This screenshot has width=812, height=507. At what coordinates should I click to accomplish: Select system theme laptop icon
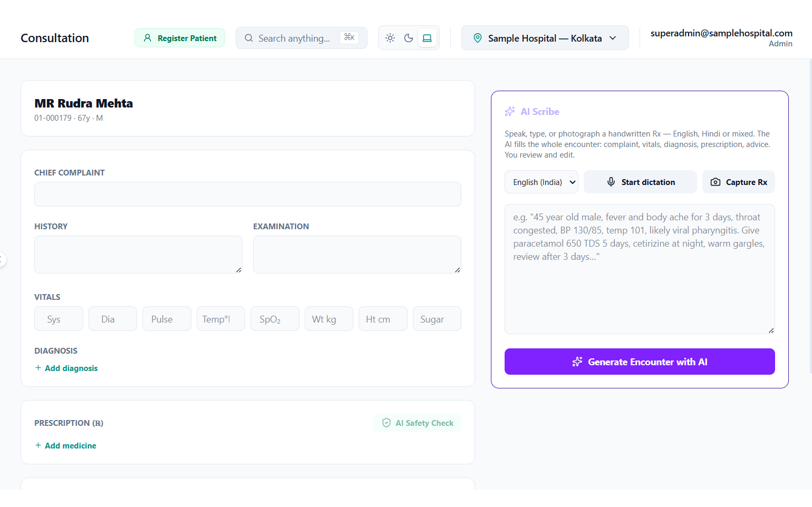click(x=427, y=38)
